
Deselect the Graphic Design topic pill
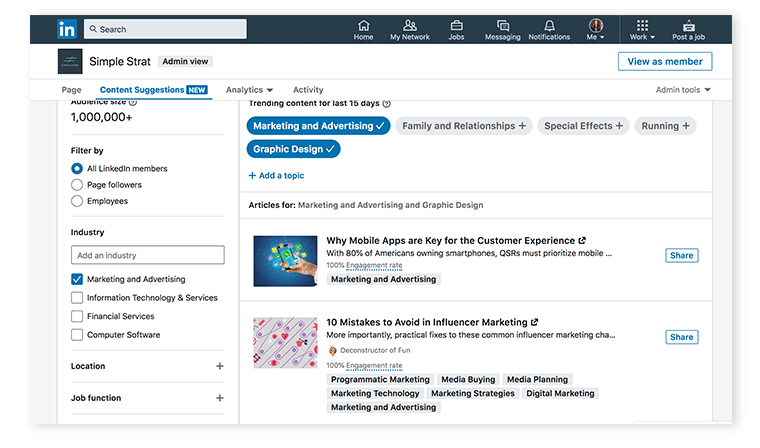(x=293, y=149)
